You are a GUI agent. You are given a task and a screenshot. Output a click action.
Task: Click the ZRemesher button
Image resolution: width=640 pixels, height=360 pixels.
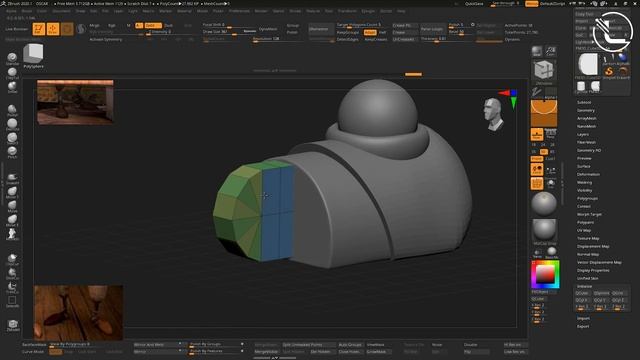click(x=321, y=29)
